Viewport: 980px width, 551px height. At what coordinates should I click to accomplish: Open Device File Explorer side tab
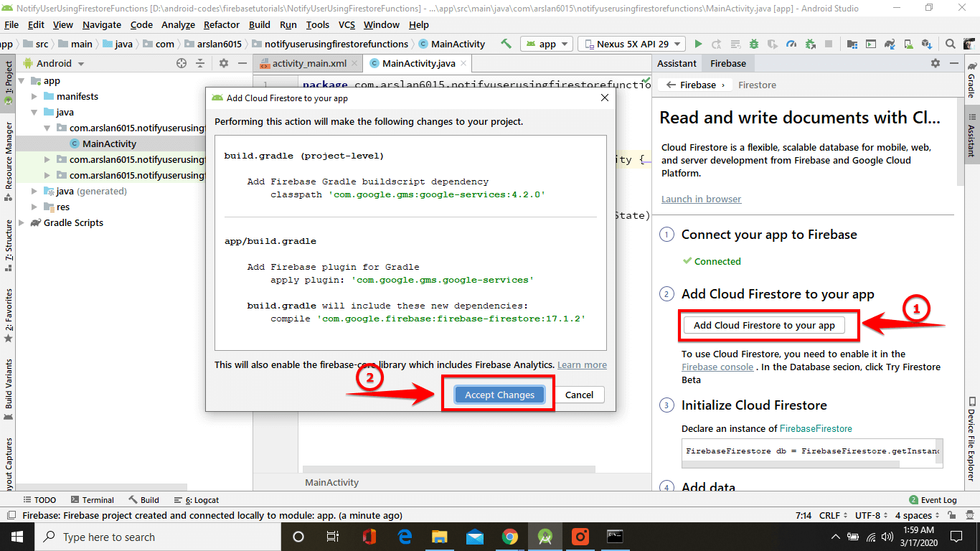[971, 438]
